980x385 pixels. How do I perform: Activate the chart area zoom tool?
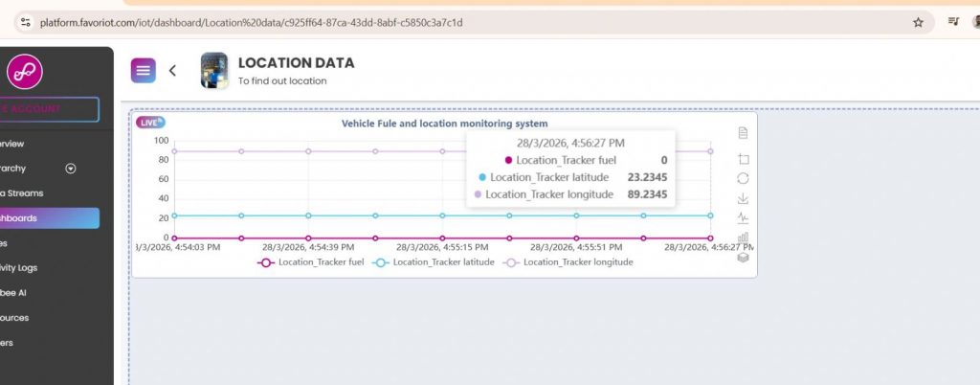[x=743, y=158]
